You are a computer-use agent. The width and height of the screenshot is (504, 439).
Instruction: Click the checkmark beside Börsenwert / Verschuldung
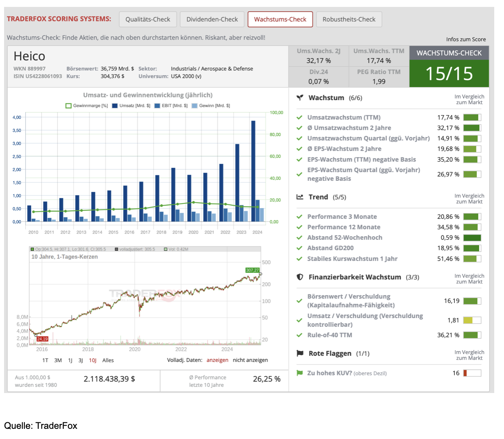pos(299,301)
